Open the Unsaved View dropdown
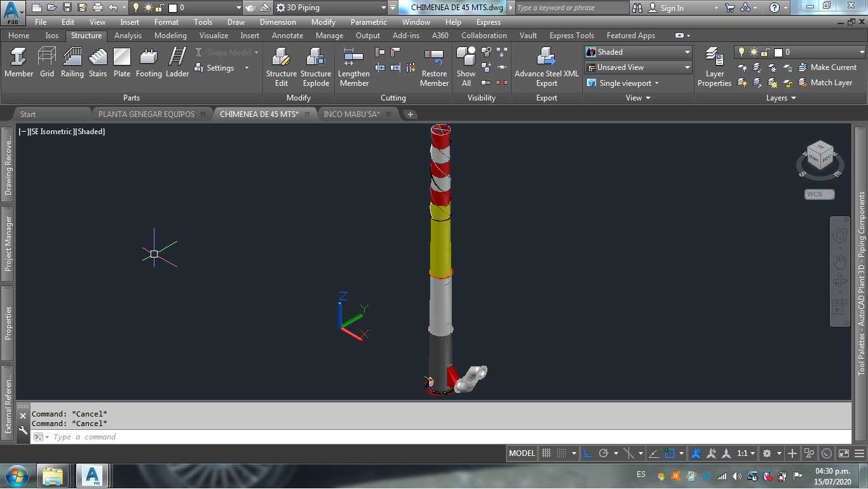 coord(638,67)
